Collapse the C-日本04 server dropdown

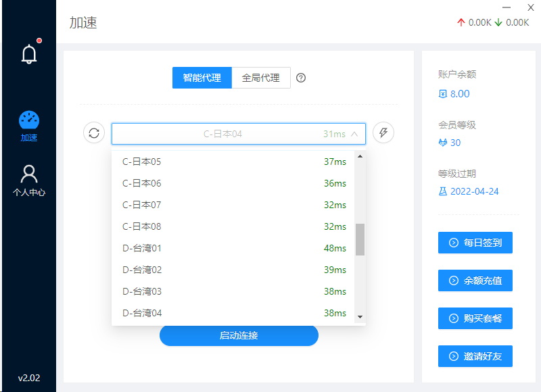click(x=354, y=134)
